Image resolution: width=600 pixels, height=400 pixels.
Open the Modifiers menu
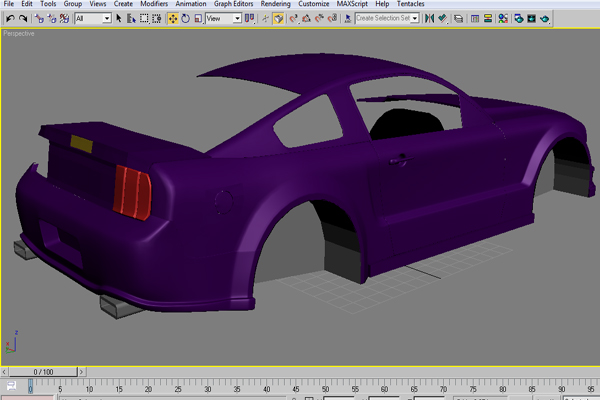coord(154,4)
